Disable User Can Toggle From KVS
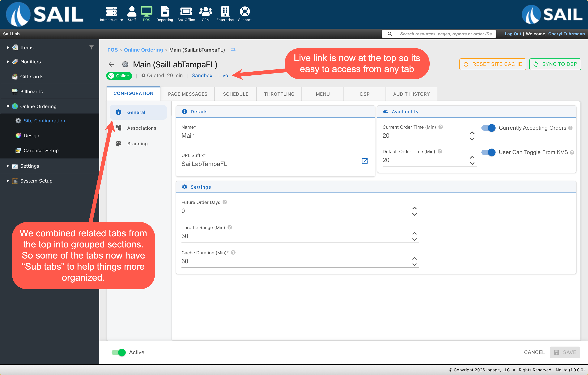 pyautogui.click(x=488, y=152)
